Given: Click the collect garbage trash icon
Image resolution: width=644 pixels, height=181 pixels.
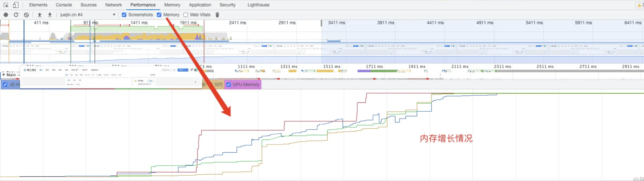Looking at the screenshot, I should pos(217,15).
